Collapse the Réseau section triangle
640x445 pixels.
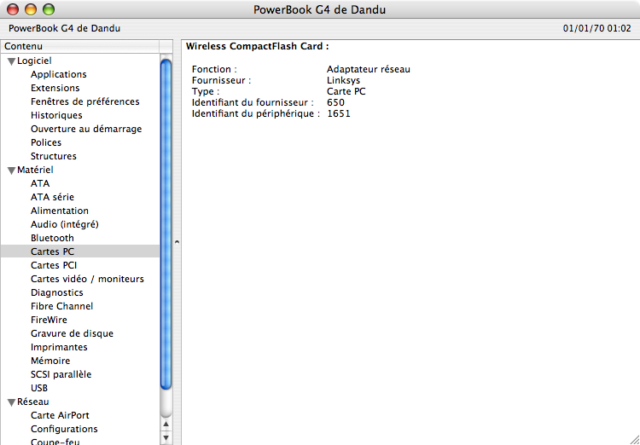coord(11,402)
